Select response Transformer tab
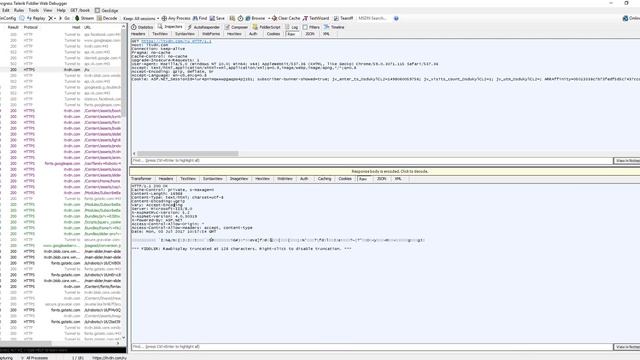Image resolution: width=640 pixels, height=360 pixels. (142, 179)
